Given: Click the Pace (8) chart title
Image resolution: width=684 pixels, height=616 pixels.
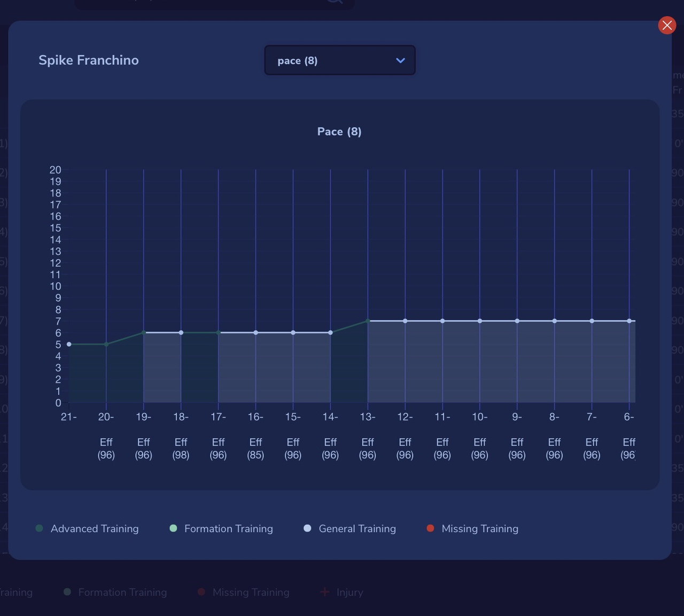Looking at the screenshot, I should click(339, 131).
